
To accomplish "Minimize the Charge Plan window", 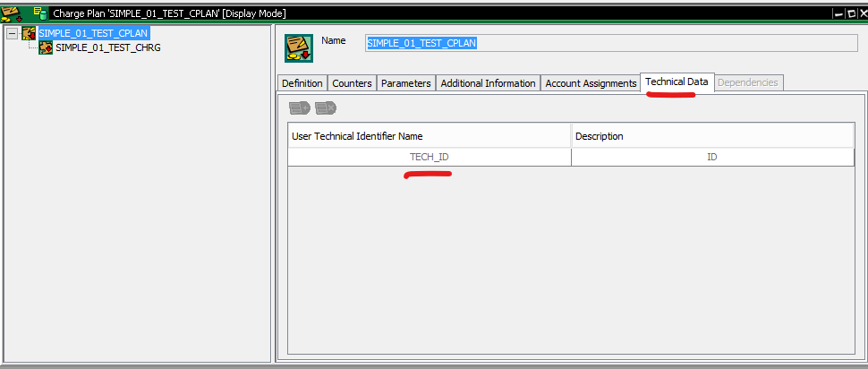I will pyautogui.click(x=839, y=13).
